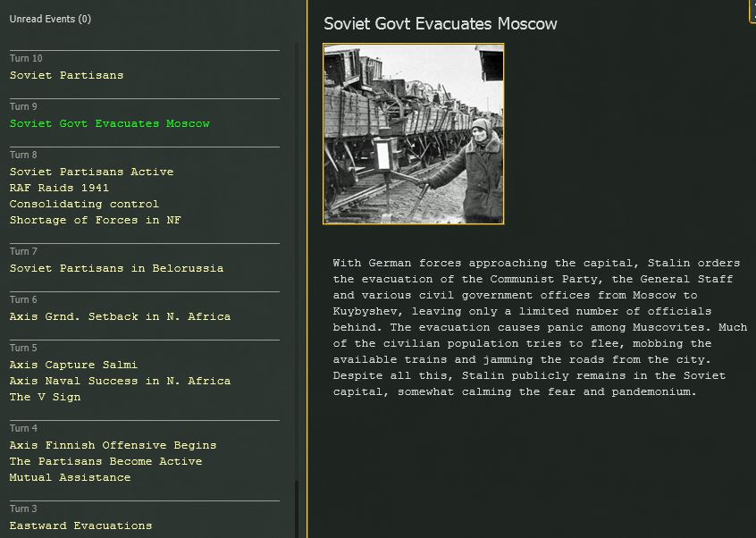Click the Turn 5 label
The height and width of the screenshot is (538, 756).
click(23, 348)
